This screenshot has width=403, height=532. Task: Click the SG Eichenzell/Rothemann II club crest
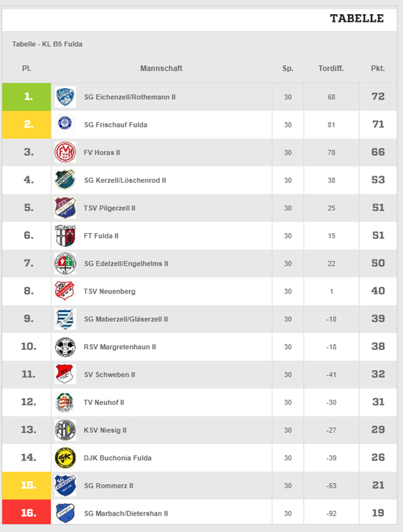coord(65,97)
